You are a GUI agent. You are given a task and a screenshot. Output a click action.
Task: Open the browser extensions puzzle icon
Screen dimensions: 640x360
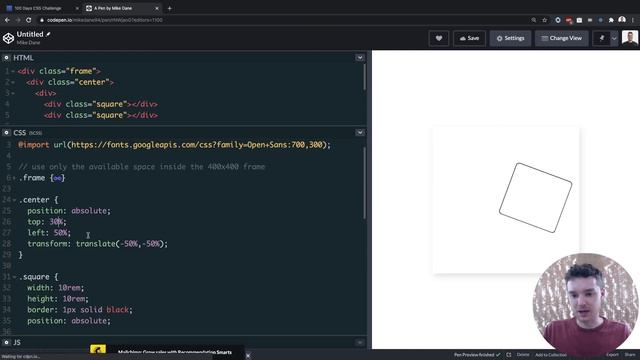(611, 20)
